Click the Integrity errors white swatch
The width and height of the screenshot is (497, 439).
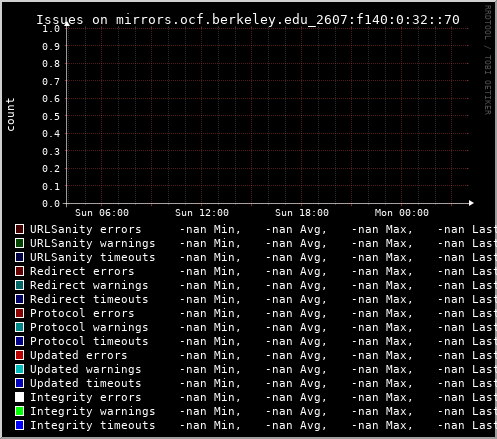coord(20,397)
